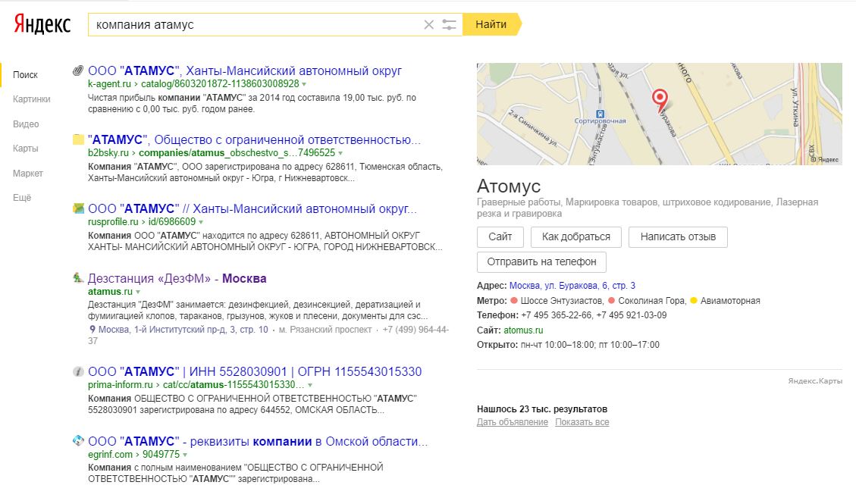
Task: Click the paperclip favicon next to k-agent.ru result
Action: [76, 70]
